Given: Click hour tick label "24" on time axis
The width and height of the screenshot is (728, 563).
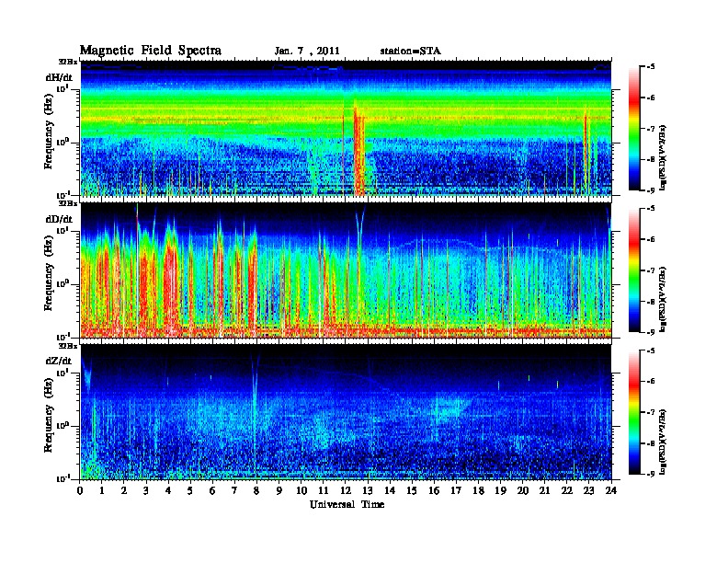Looking at the screenshot, I should coord(611,490).
